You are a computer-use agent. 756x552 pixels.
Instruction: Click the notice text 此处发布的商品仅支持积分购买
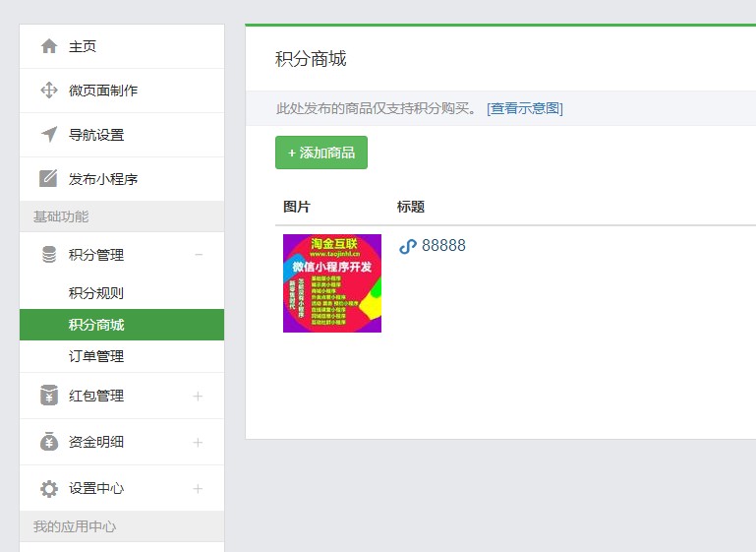(x=377, y=108)
